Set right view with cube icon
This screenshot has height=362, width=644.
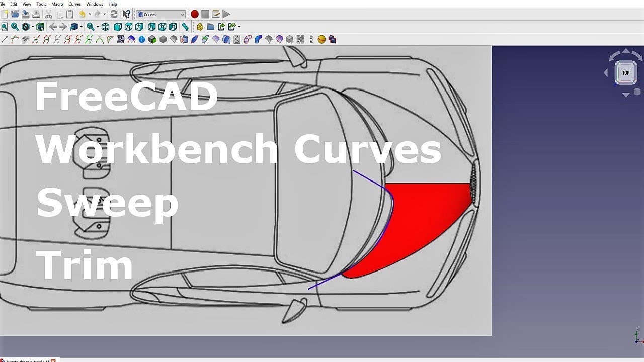pyautogui.click(x=139, y=27)
